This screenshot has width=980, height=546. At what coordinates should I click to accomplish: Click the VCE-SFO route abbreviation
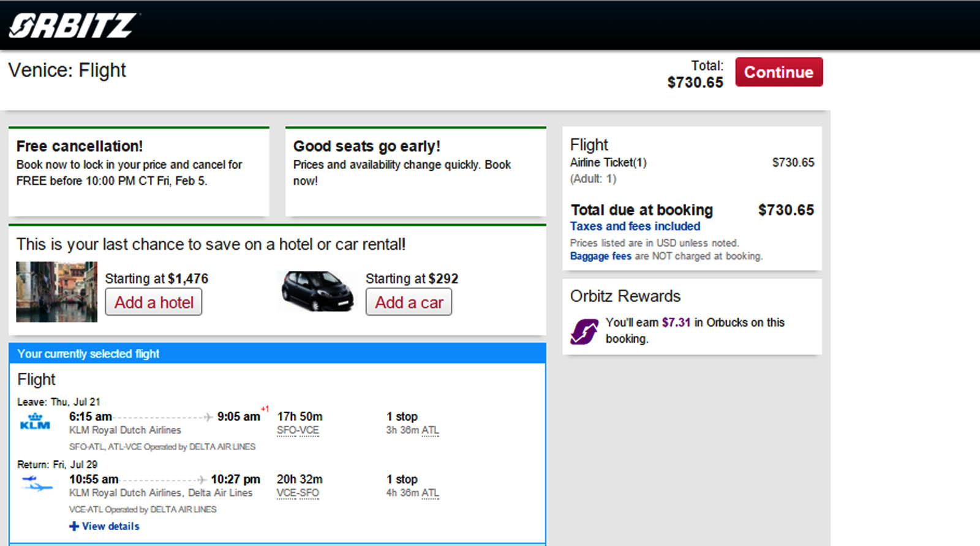coord(298,493)
